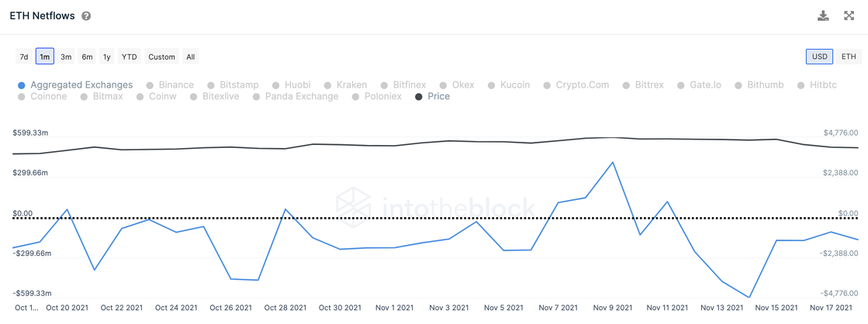This screenshot has height=324, width=868.
Task: Click the help question mark icon
Action: 86,16
